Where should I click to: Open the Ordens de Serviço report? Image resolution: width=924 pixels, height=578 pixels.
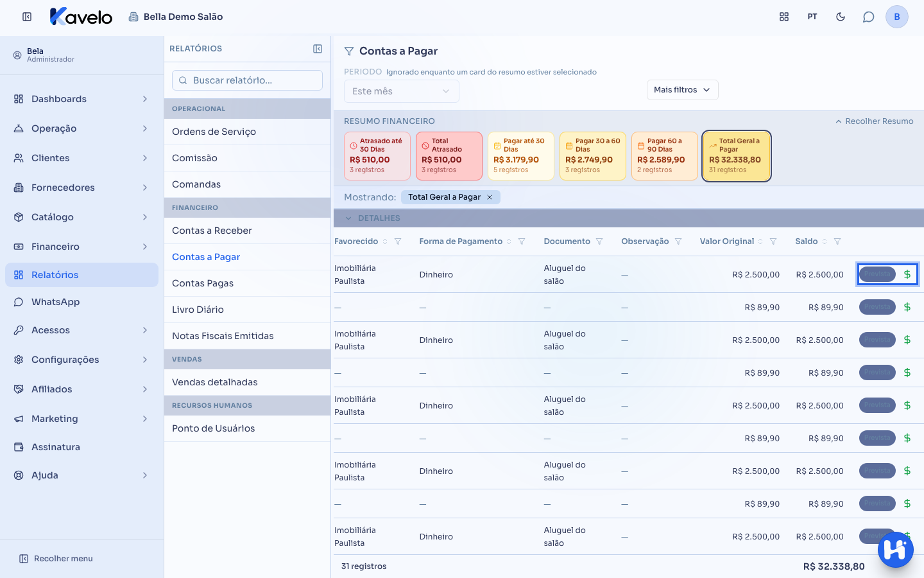247,132
